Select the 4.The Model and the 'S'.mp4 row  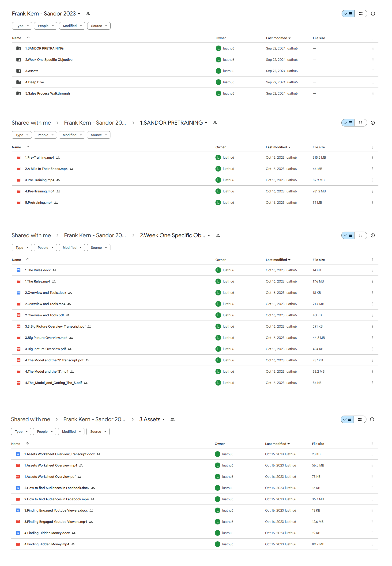pyautogui.click(x=195, y=372)
